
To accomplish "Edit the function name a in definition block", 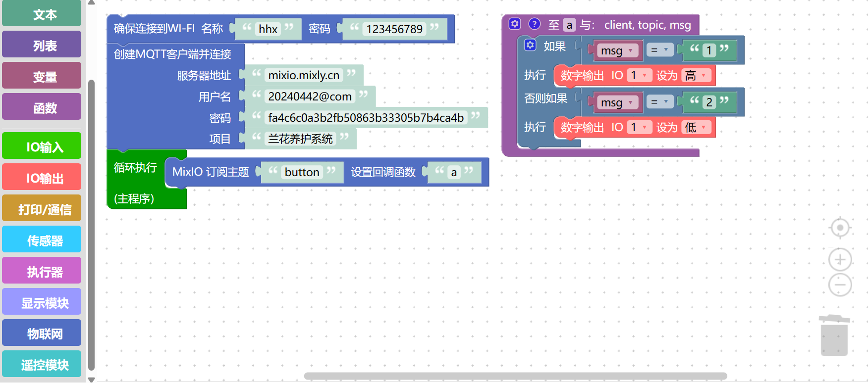I will coord(569,25).
